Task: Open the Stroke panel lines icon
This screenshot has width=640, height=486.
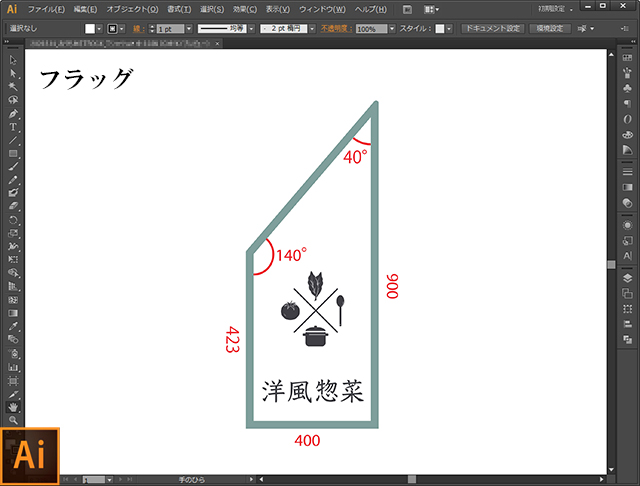Action: pyautogui.click(x=627, y=172)
